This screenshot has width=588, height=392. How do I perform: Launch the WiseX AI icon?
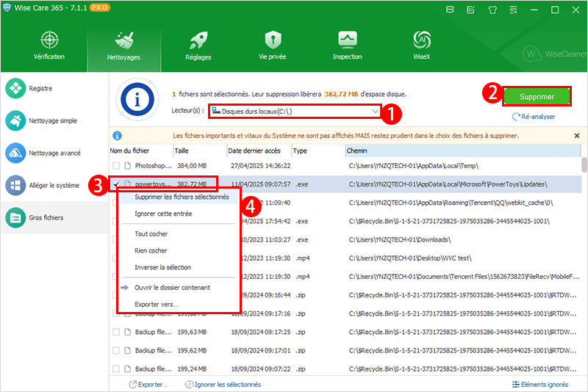421,40
